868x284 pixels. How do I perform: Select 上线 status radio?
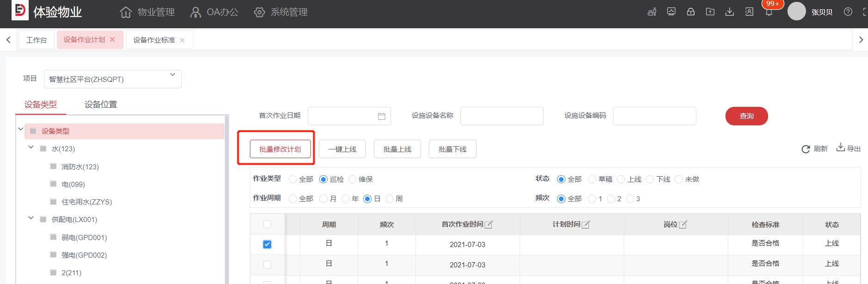621,179
